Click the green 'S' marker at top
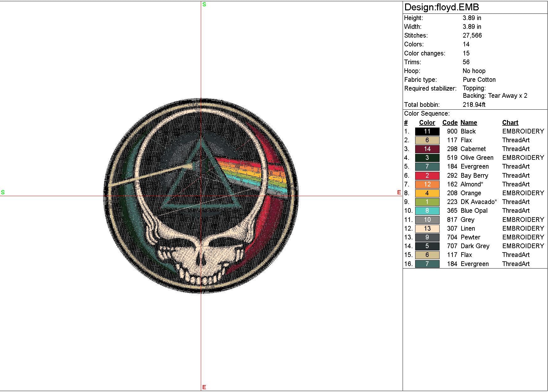Screen dimensions: 548x392 (204, 4)
